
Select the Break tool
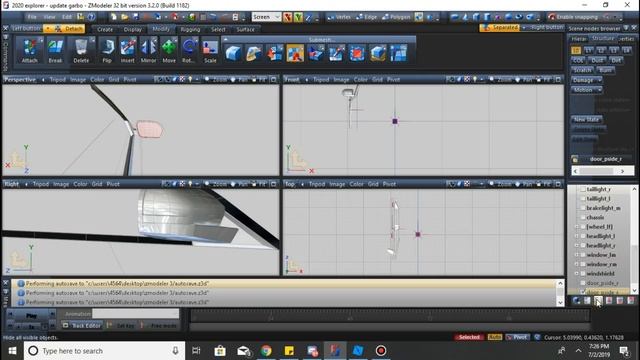click(x=55, y=50)
